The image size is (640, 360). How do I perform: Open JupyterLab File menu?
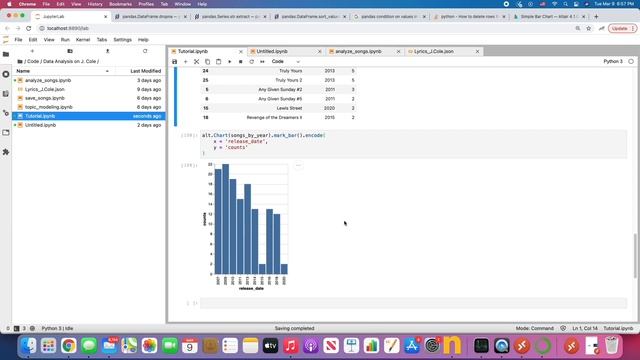coord(18,40)
